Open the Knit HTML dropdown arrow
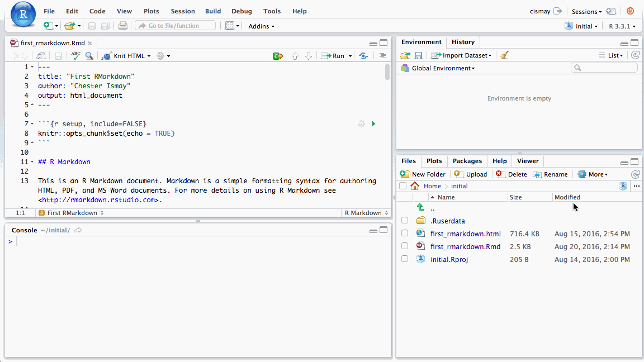Viewport: 644px width, 362px height. [149, 56]
